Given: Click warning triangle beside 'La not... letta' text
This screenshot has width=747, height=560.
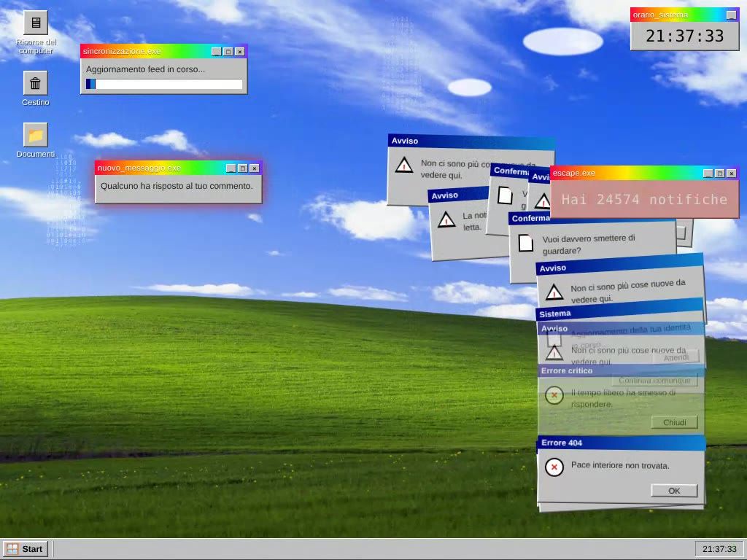Looking at the screenshot, I should pos(446,219).
